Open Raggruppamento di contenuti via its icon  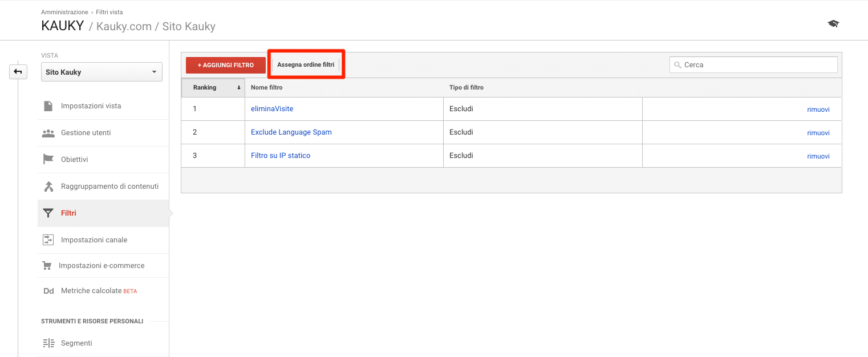[x=49, y=186]
